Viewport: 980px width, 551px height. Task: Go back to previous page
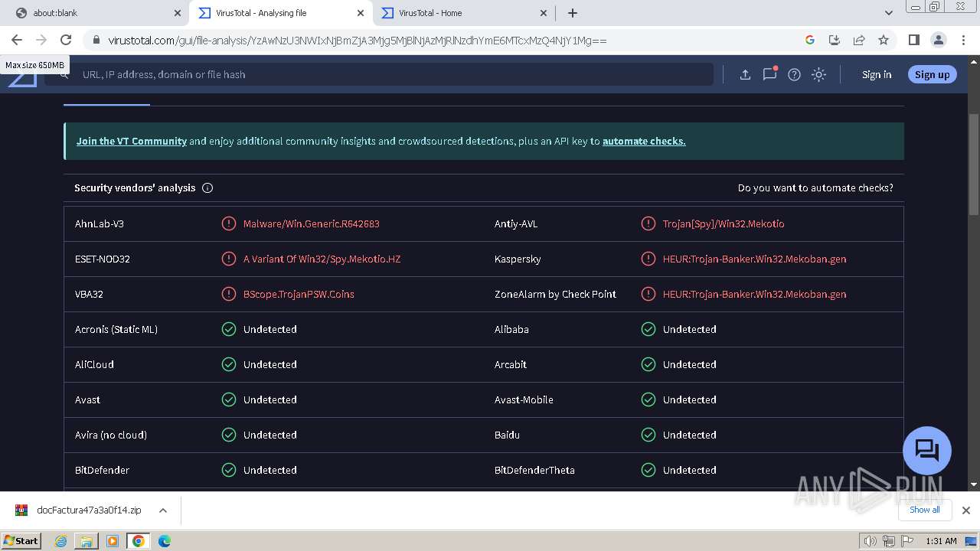point(17,40)
